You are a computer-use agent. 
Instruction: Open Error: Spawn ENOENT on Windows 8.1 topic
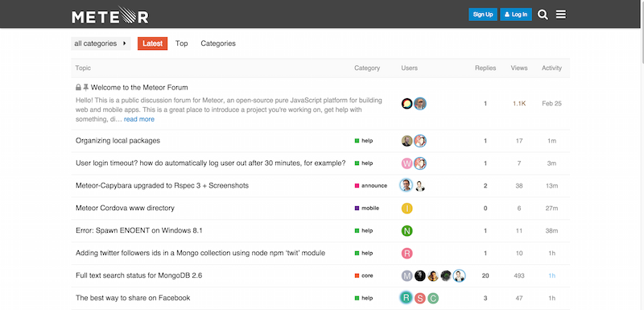click(139, 231)
